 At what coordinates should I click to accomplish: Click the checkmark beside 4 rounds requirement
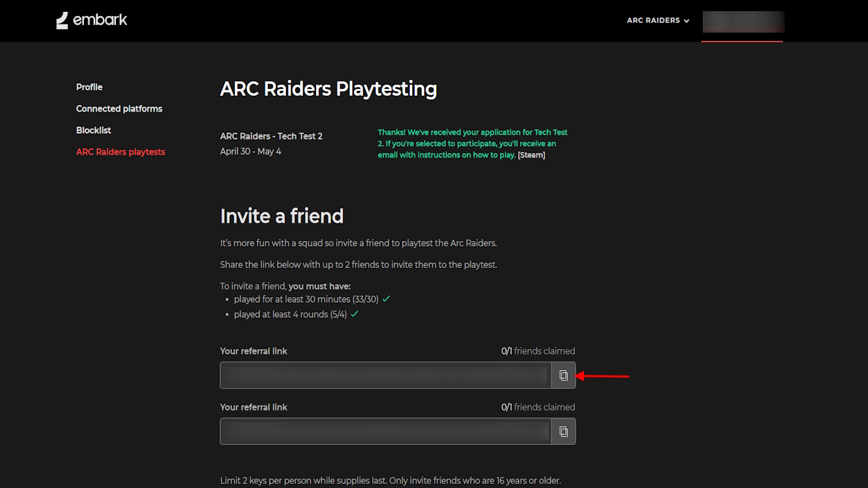354,314
